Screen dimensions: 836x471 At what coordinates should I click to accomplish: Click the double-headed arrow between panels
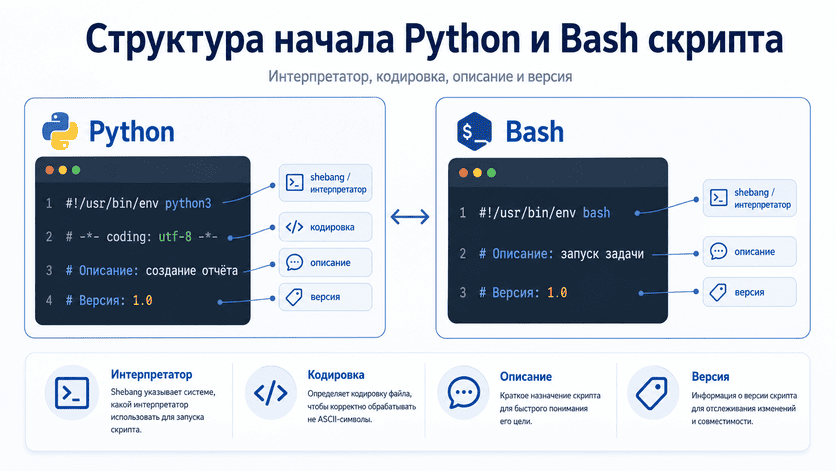pyautogui.click(x=410, y=217)
